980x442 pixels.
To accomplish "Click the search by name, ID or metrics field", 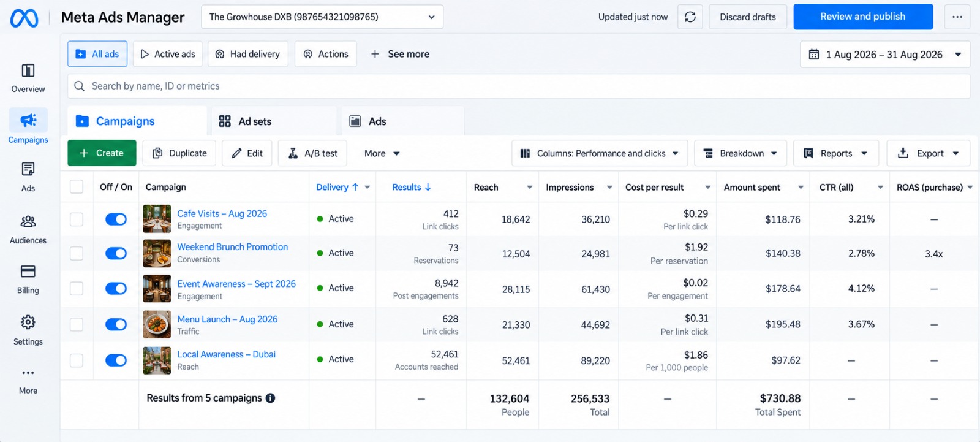I will (519, 86).
